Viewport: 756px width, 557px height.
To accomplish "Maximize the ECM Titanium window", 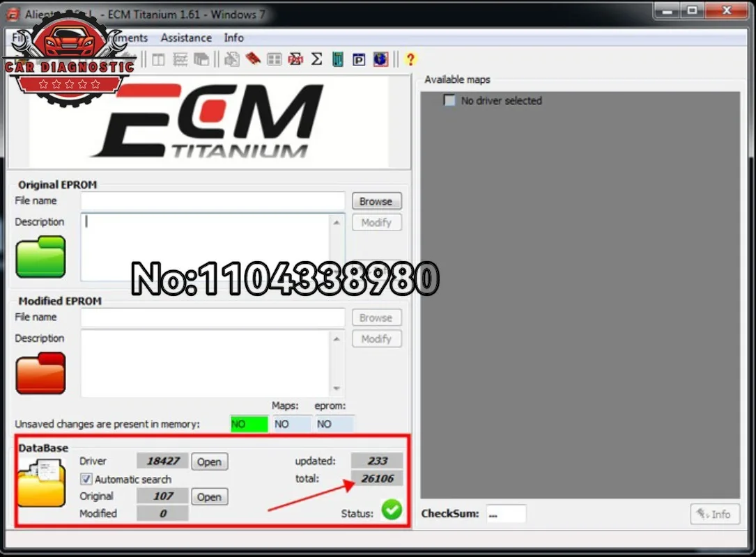I will tap(692, 11).
